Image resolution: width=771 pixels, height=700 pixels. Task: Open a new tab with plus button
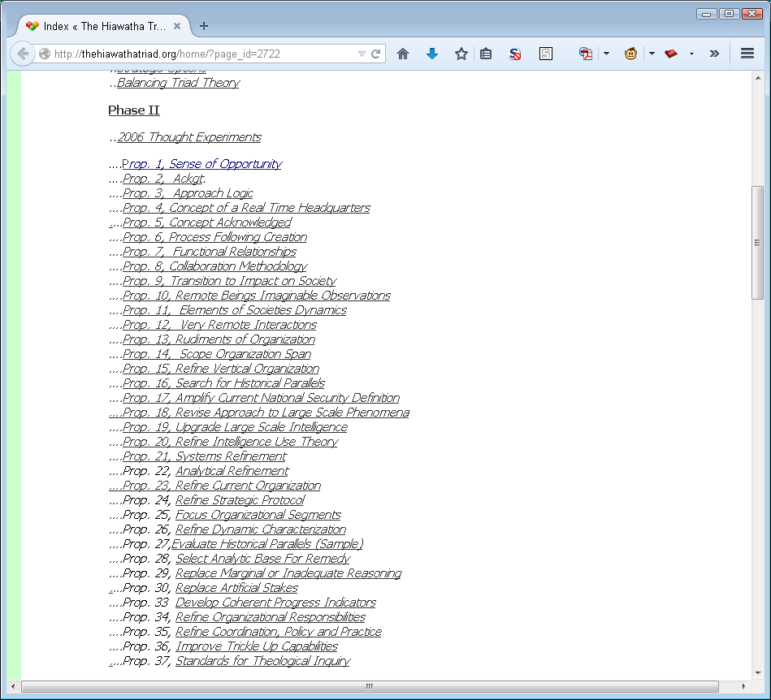[204, 26]
